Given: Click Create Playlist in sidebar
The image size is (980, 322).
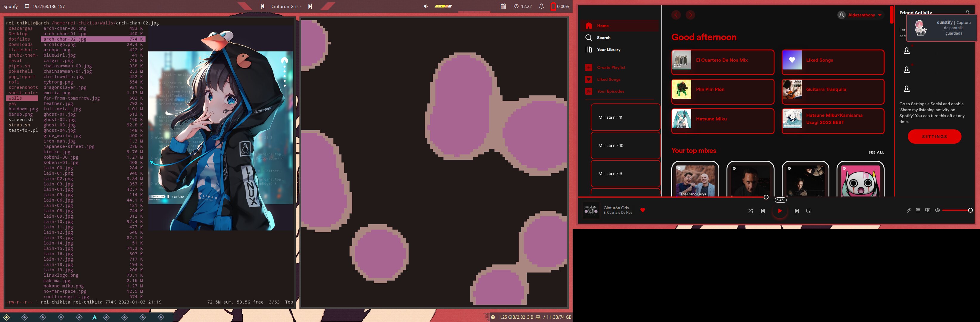Looking at the screenshot, I should [x=610, y=67].
